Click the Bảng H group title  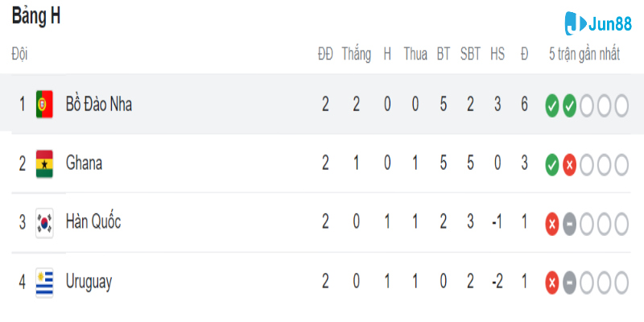[x=35, y=15]
